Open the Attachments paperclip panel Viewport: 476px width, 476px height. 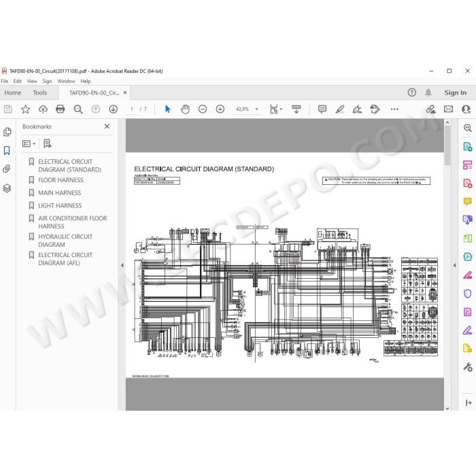(7, 169)
